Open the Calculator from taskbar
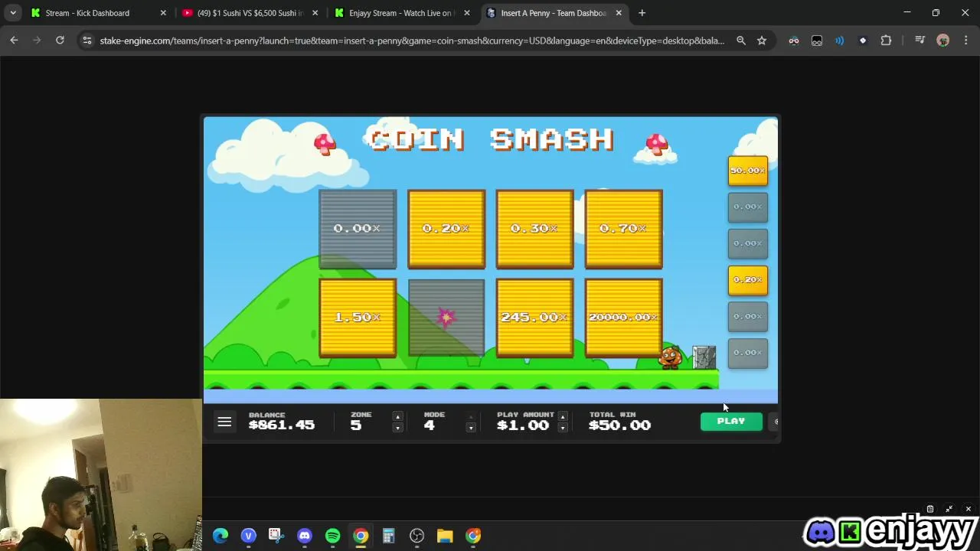The width and height of the screenshot is (980, 551). [388, 536]
